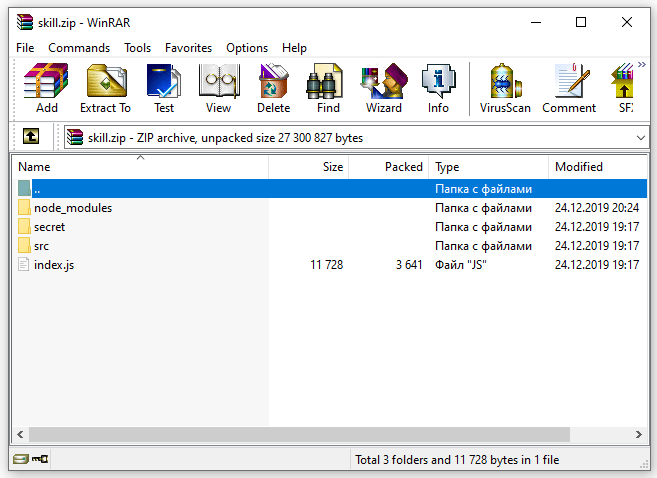Go up one folder level
657x478 pixels.
[x=31, y=136]
